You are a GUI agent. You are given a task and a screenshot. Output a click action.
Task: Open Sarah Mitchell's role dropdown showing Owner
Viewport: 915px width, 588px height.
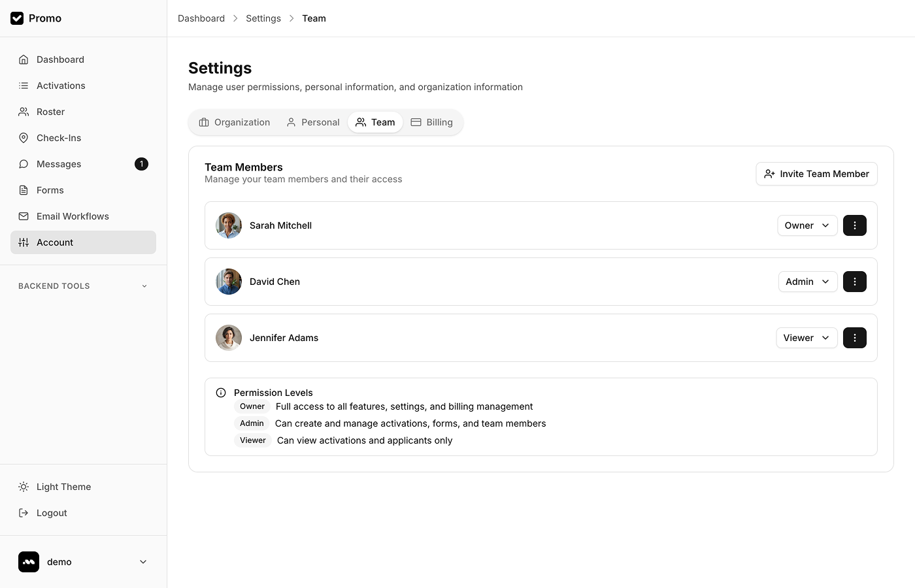click(807, 225)
